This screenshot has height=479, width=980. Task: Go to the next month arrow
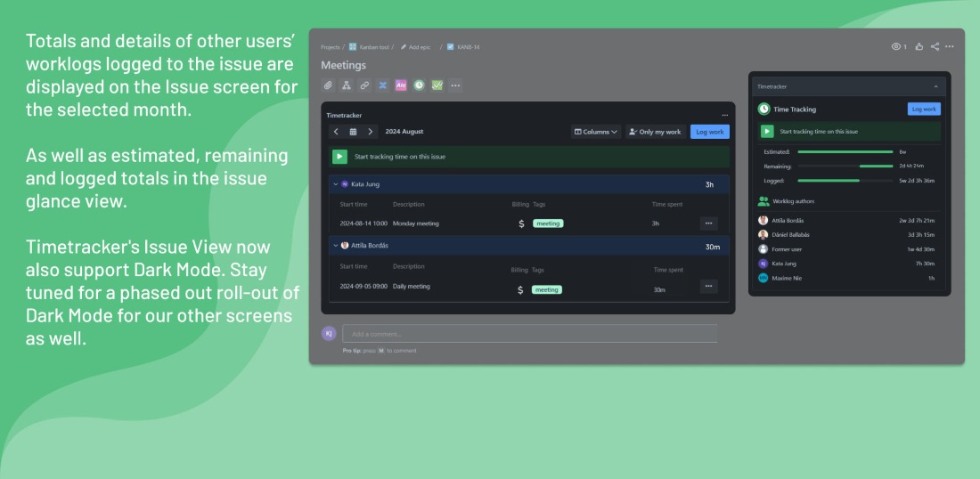370,132
